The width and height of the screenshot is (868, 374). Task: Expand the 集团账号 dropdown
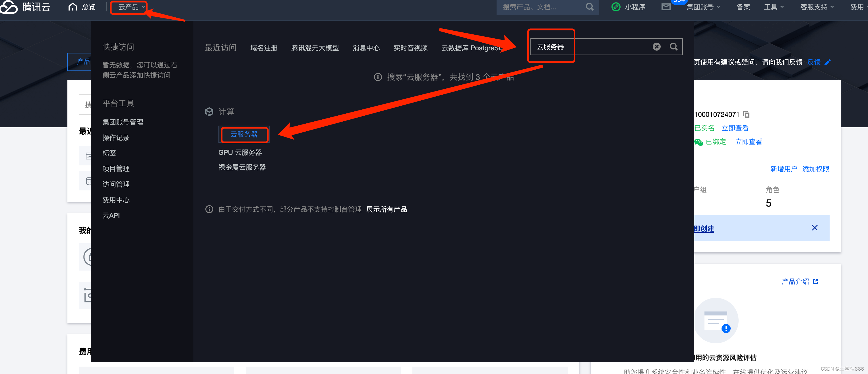coord(703,7)
